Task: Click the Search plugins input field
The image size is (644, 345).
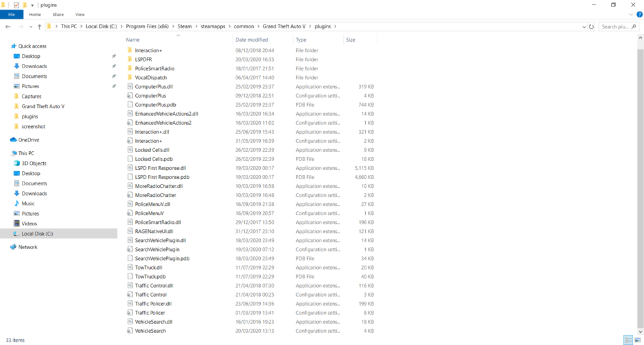Action: 619,26
